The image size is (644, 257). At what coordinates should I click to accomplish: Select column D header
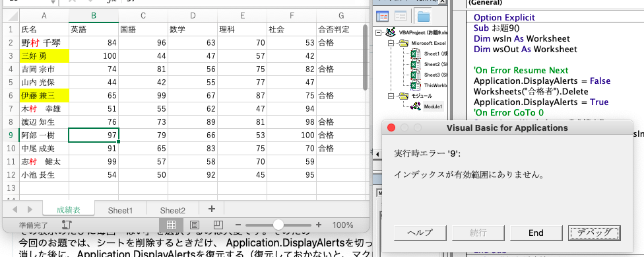click(193, 16)
